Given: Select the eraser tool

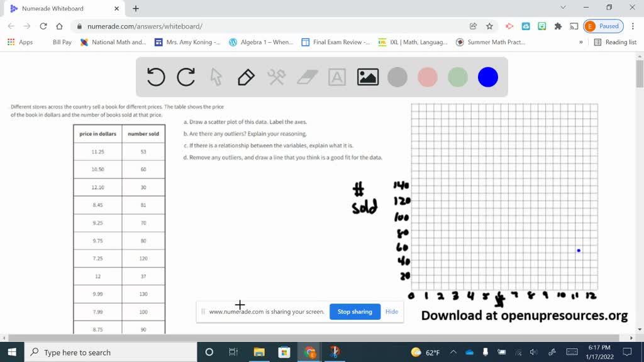Looking at the screenshot, I should pos(307,77).
